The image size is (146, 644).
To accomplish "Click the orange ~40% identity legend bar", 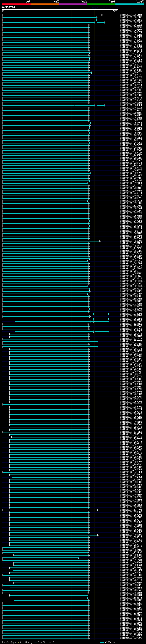I will click(45, 4).
